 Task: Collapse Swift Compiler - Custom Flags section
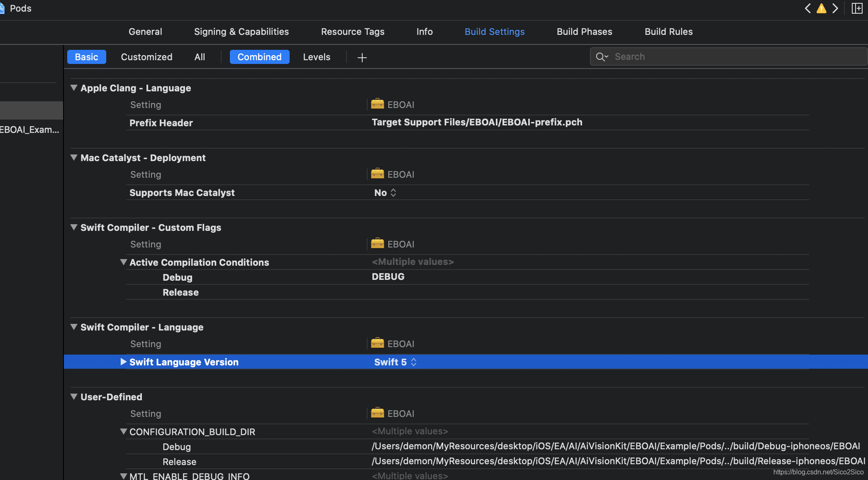(74, 227)
